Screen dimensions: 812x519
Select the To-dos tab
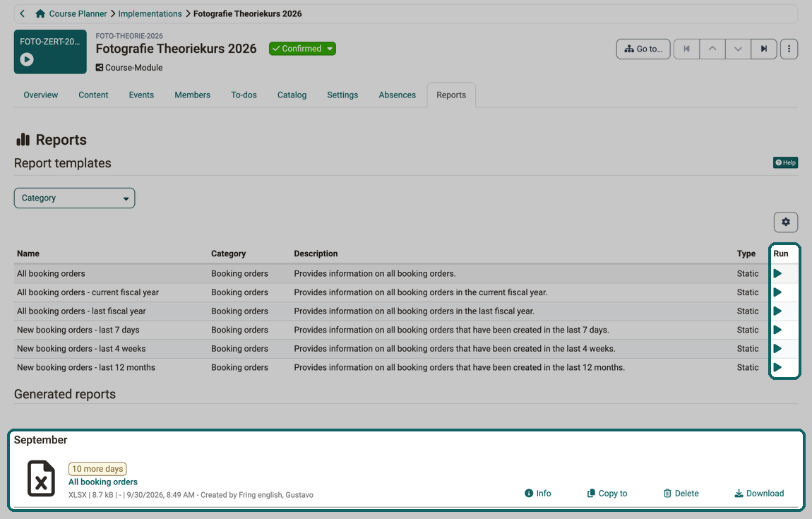pos(244,95)
